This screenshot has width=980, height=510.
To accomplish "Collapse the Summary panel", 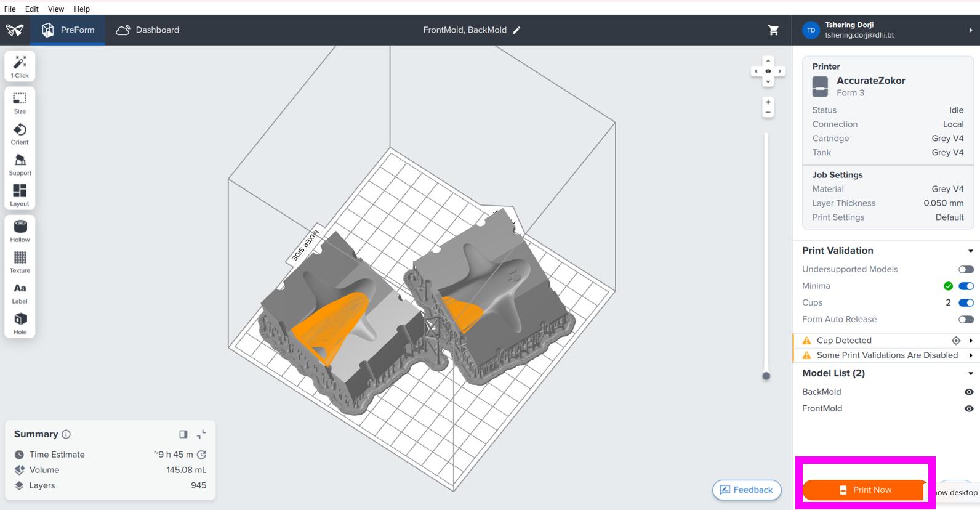I will click(201, 434).
